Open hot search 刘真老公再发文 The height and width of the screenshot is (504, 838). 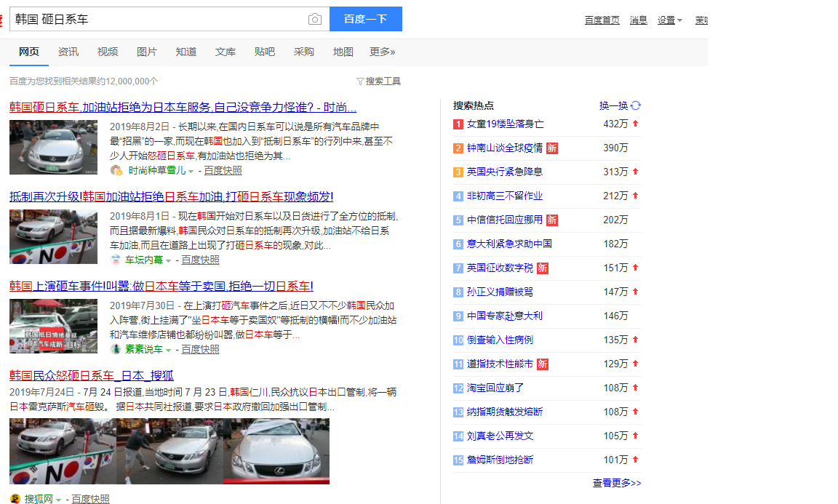(x=500, y=436)
